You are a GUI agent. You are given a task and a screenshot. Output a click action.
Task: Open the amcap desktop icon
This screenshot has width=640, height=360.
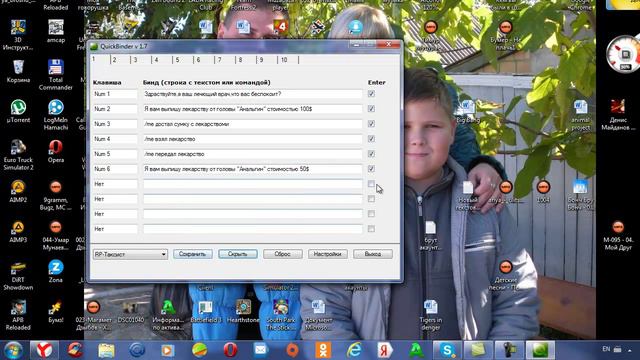[x=56, y=31]
